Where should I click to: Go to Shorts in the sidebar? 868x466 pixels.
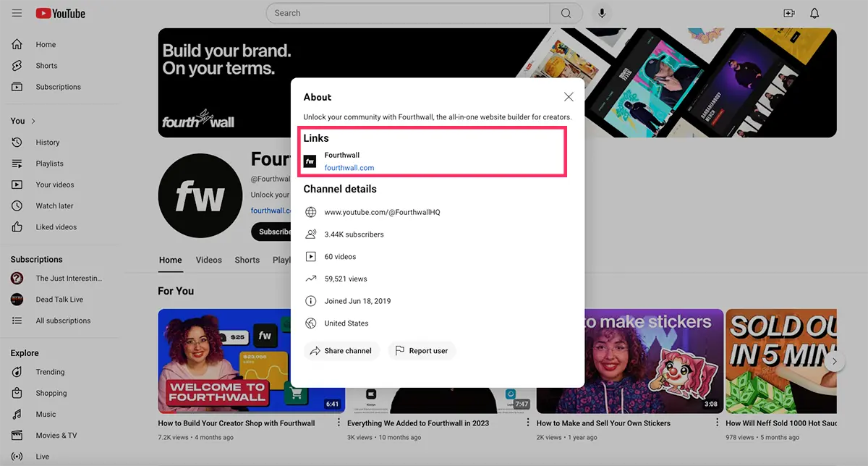point(46,66)
